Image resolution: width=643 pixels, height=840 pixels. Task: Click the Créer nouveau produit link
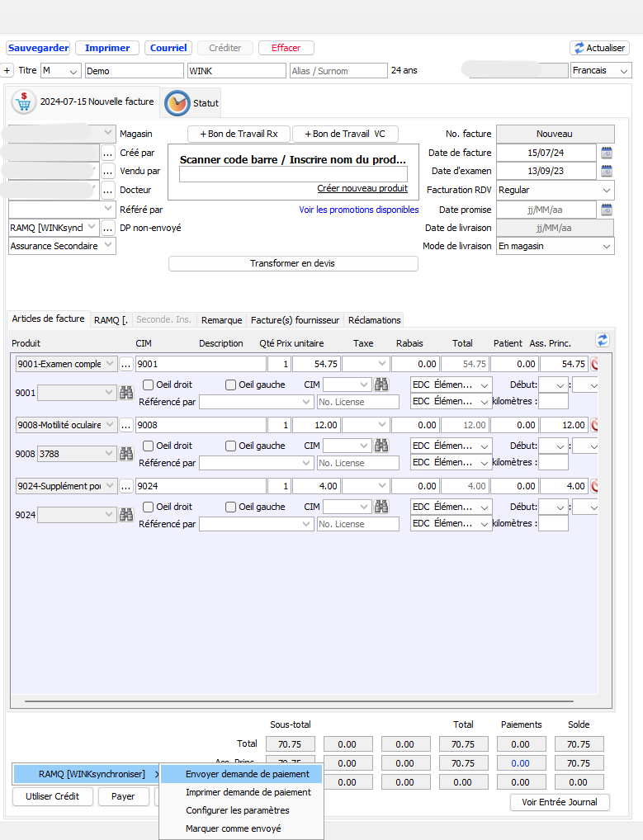pos(362,189)
